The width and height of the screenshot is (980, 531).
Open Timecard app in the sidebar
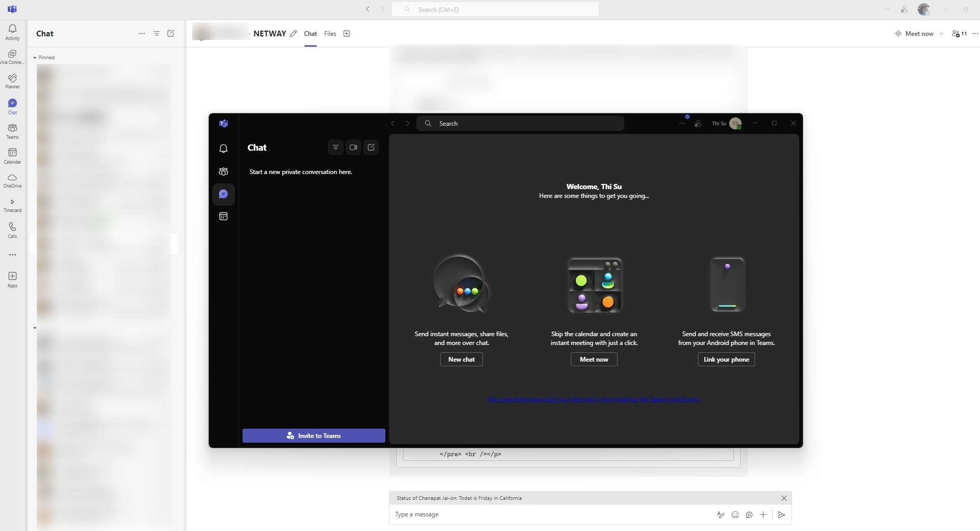[x=12, y=206]
